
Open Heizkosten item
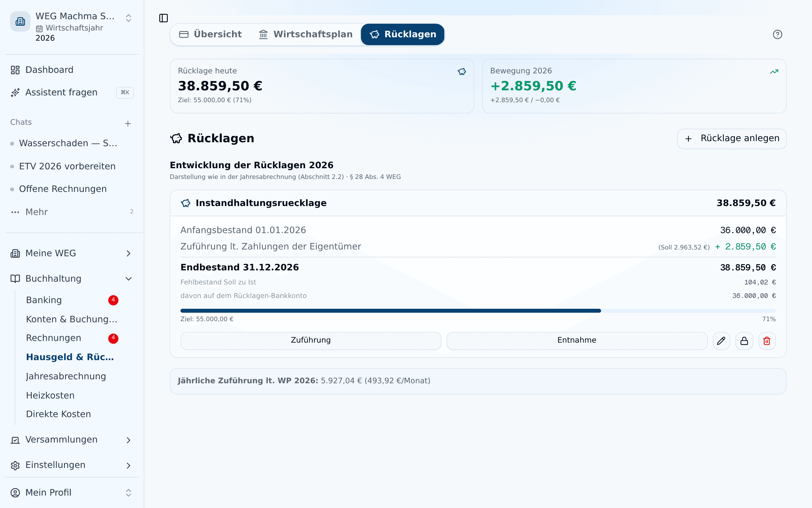(72, 395)
